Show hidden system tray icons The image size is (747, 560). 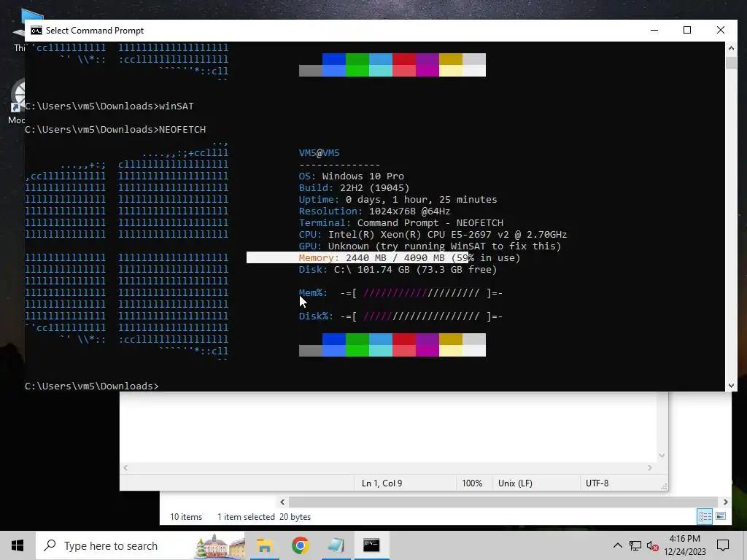[x=617, y=545]
